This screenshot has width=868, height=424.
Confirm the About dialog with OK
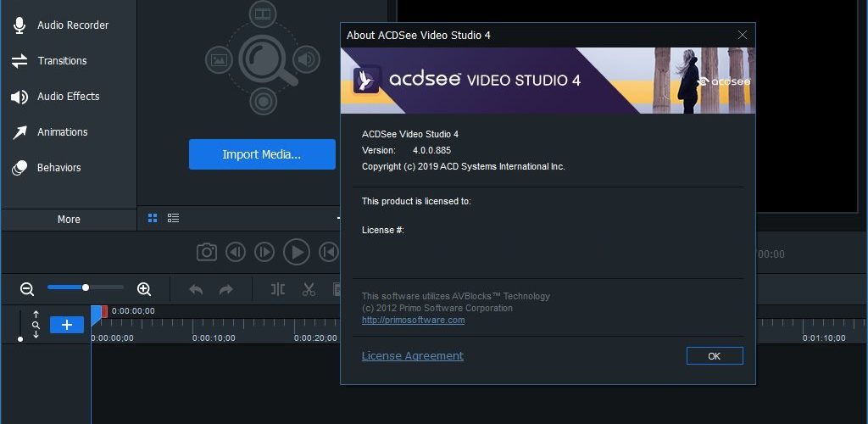click(x=714, y=356)
